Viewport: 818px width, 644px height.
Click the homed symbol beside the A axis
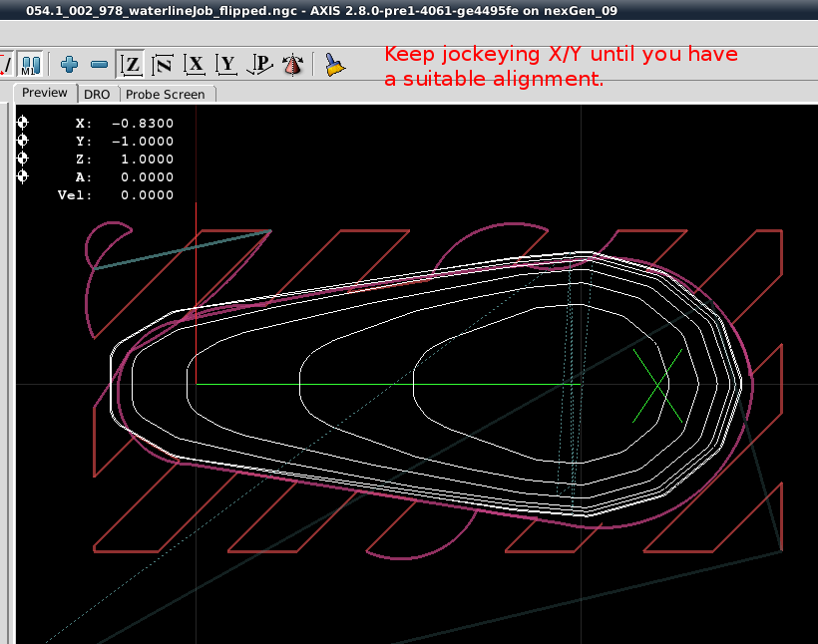coord(23,176)
